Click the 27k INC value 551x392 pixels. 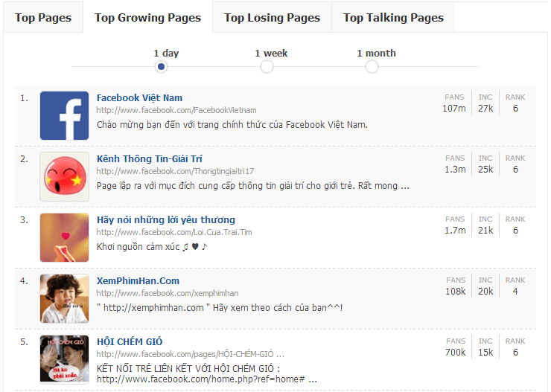[x=485, y=109]
